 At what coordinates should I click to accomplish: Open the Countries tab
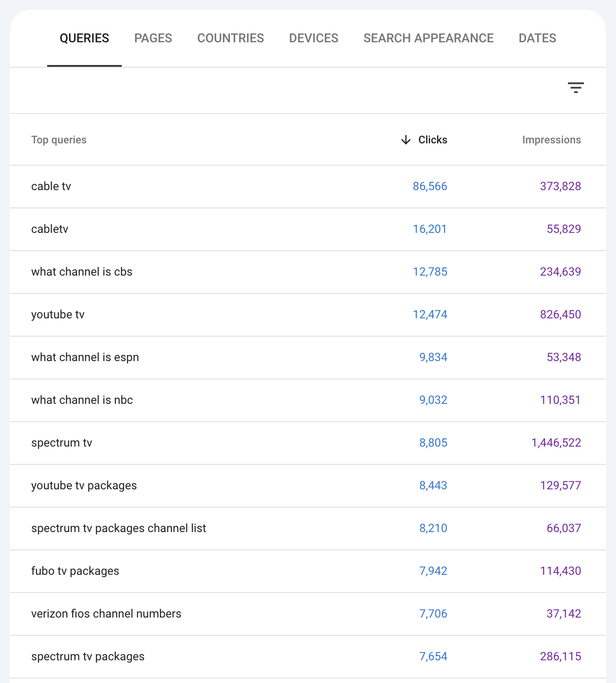(231, 38)
